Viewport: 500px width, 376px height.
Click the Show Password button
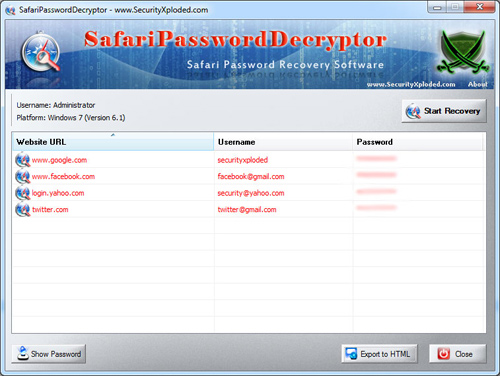[49, 354]
